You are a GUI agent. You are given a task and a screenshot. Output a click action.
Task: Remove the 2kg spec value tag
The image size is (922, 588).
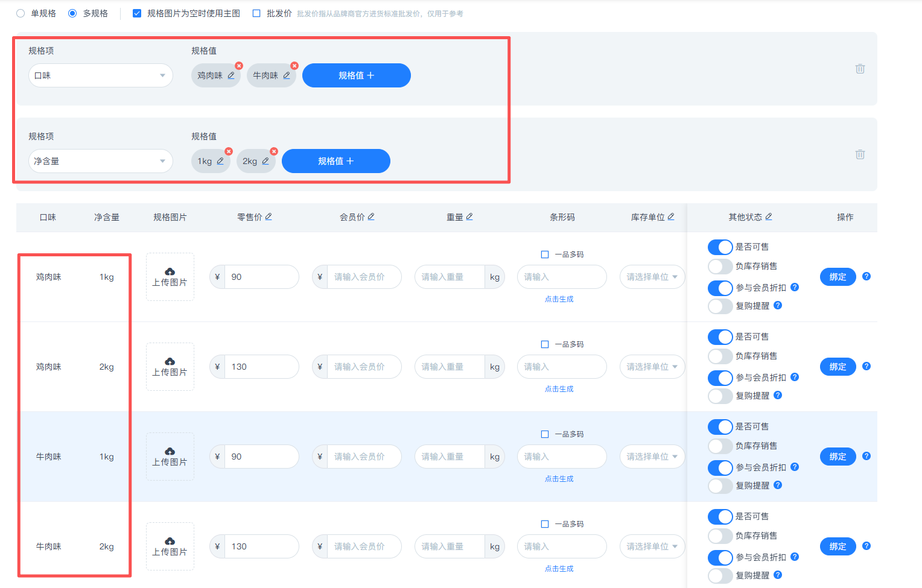click(x=274, y=151)
